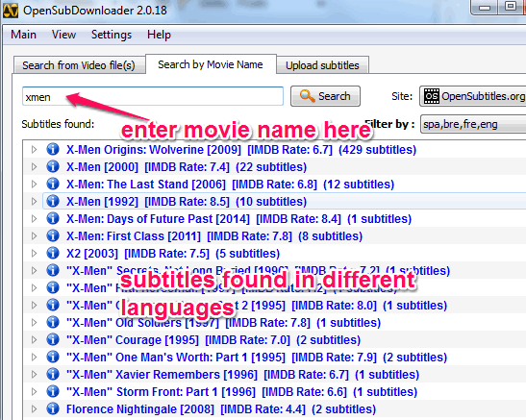Open the Settings menu
This screenshot has width=526, height=420.
pos(112,35)
